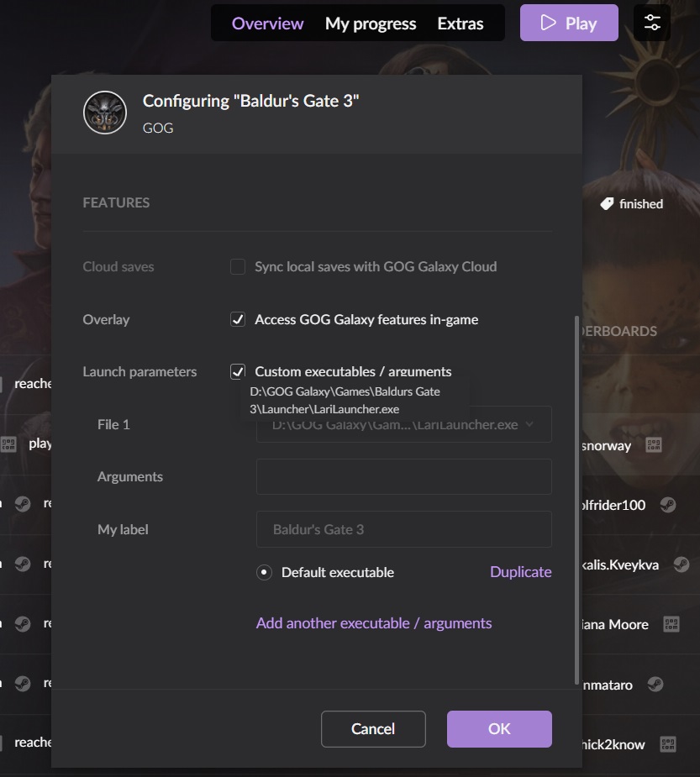
Task: Open game settings sliders icon
Action: (x=652, y=23)
